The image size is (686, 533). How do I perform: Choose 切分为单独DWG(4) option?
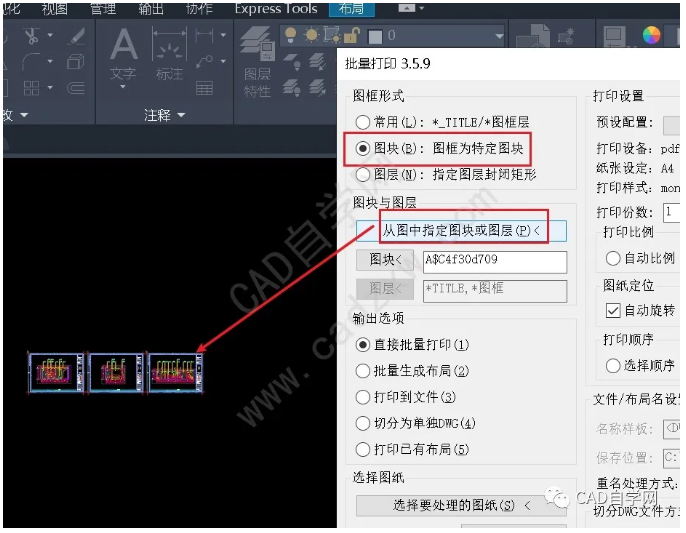(362, 423)
